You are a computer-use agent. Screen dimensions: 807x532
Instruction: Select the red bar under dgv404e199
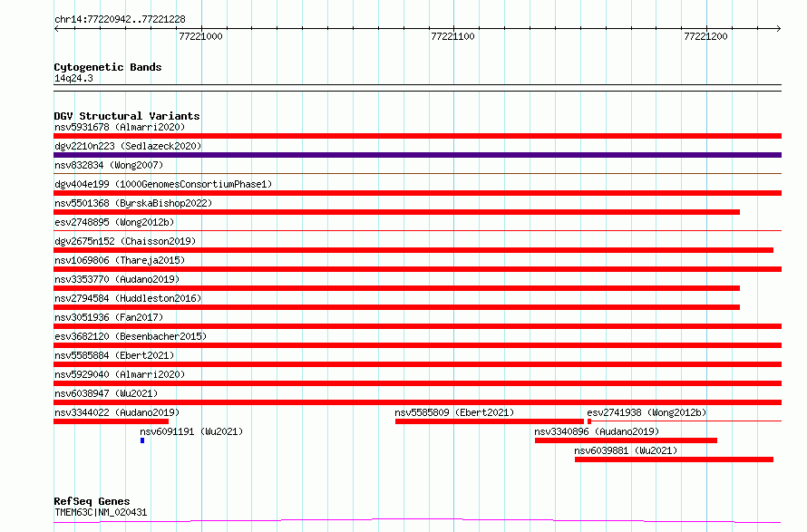point(417,193)
